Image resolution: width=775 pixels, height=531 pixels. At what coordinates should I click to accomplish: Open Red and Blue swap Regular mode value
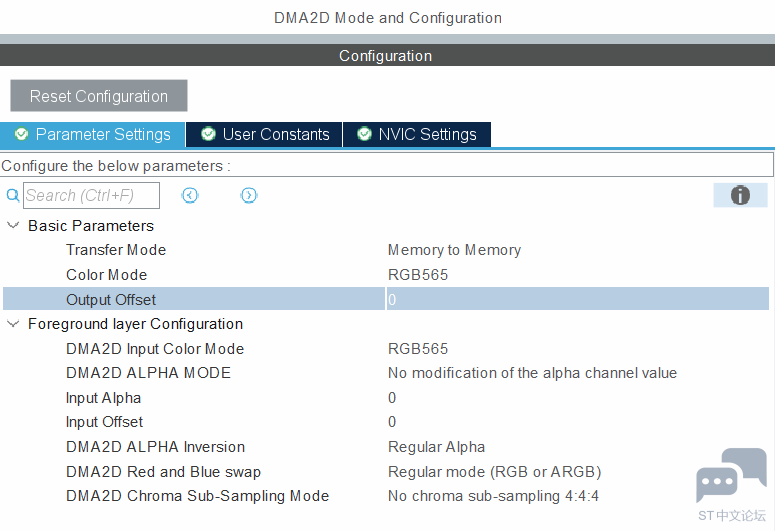(494, 472)
